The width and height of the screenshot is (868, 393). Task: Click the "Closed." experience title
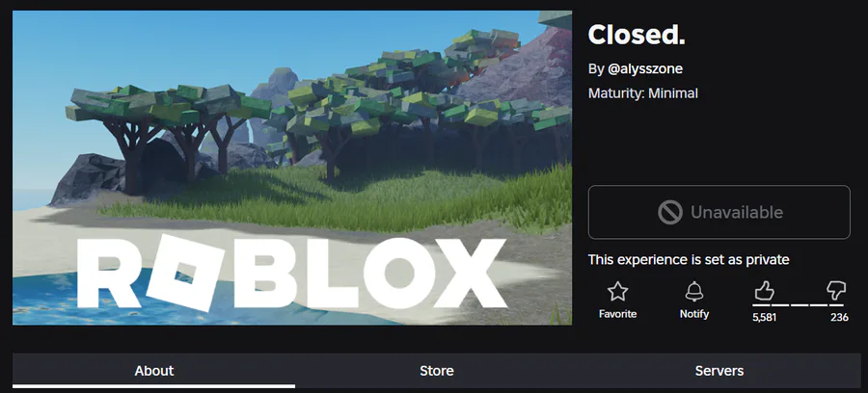[637, 35]
